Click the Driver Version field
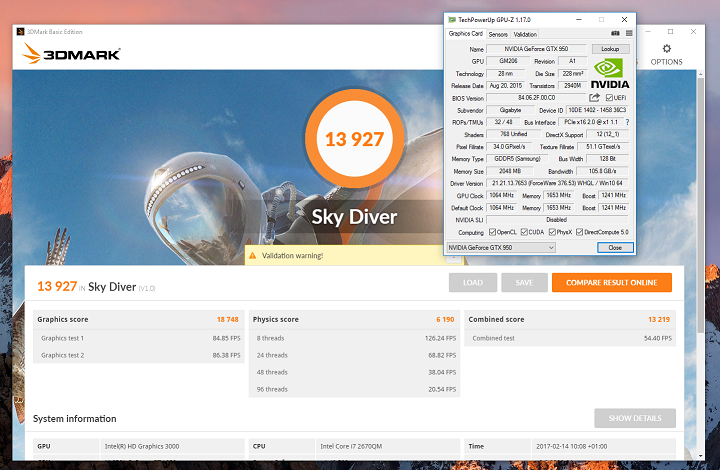 click(x=557, y=183)
